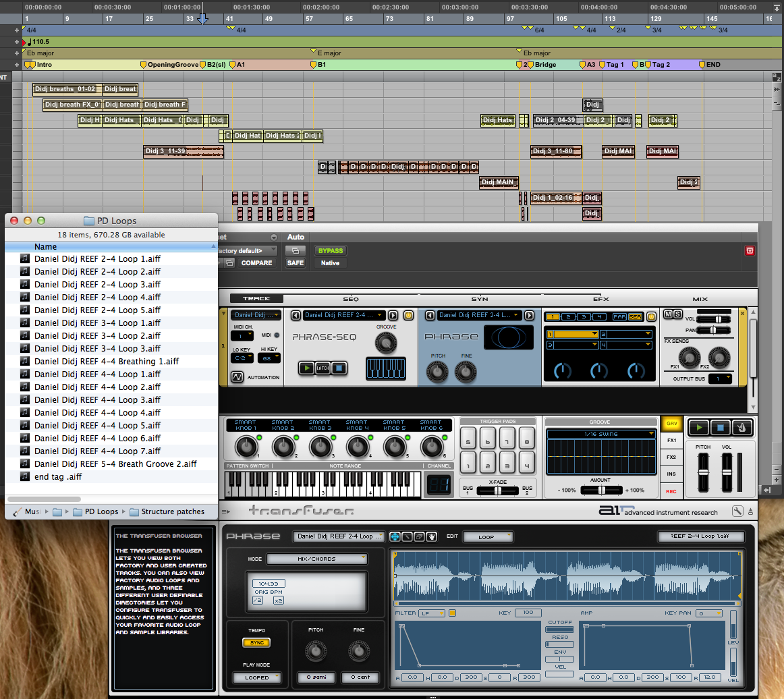
Task: Open the MIX/CHORDS mode dropdown
Action: (316, 559)
